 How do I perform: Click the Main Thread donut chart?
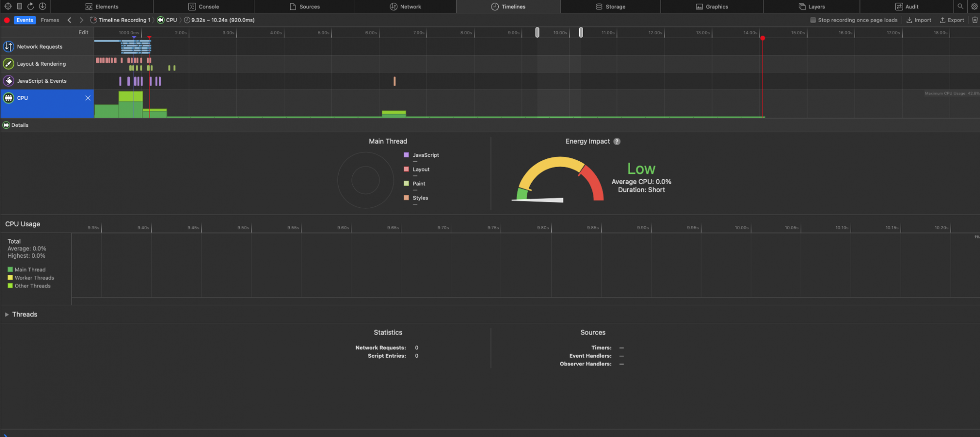pyautogui.click(x=366, y=180)
